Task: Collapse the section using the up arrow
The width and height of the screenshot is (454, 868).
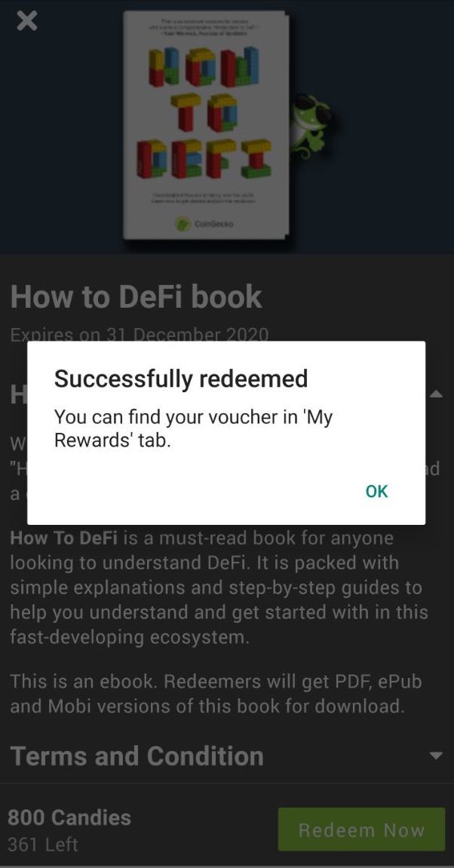Action: (x=437, y=394)
